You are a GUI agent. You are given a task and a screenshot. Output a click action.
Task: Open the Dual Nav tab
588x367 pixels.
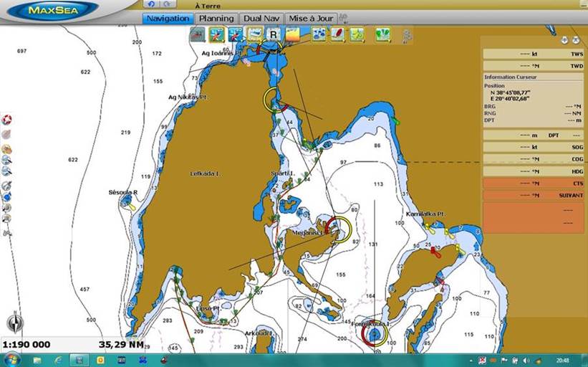[x=261, y=19]
